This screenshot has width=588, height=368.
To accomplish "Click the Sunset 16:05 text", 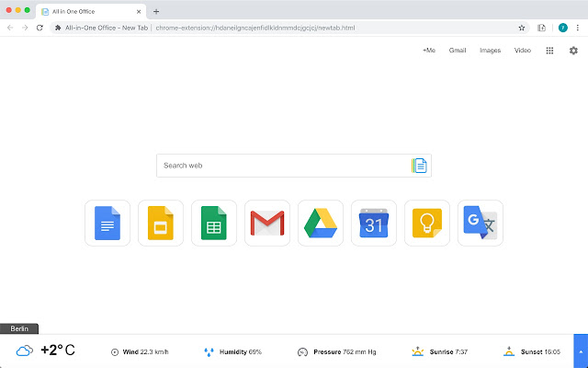I will [x=540, y=352].
